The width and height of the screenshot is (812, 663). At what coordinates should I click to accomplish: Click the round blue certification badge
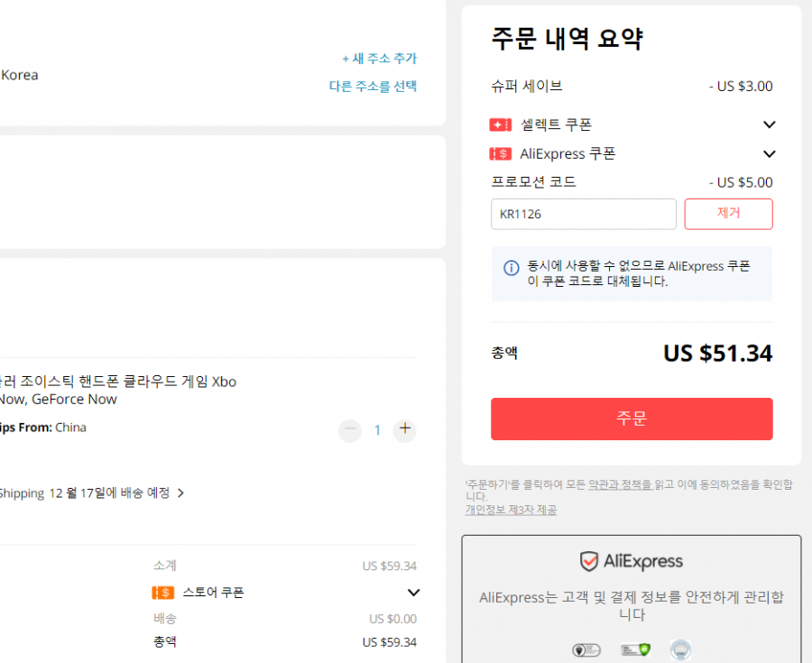[x=680, y=649]
